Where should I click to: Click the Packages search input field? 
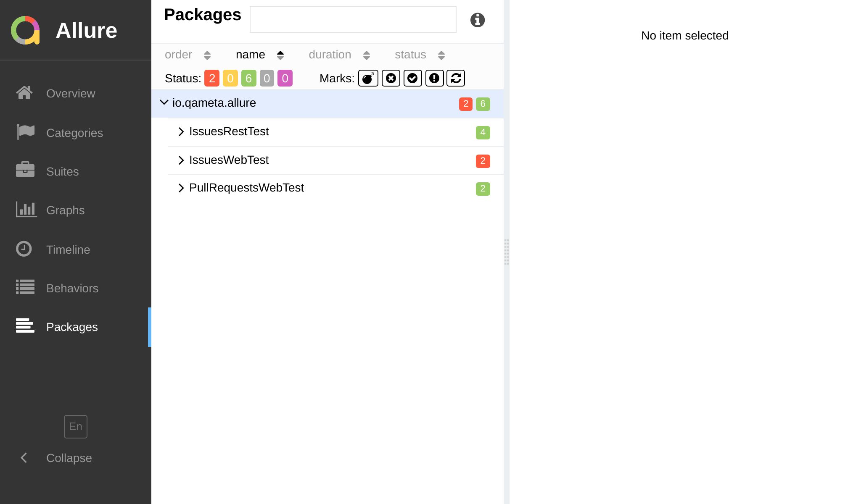(352, 19)
